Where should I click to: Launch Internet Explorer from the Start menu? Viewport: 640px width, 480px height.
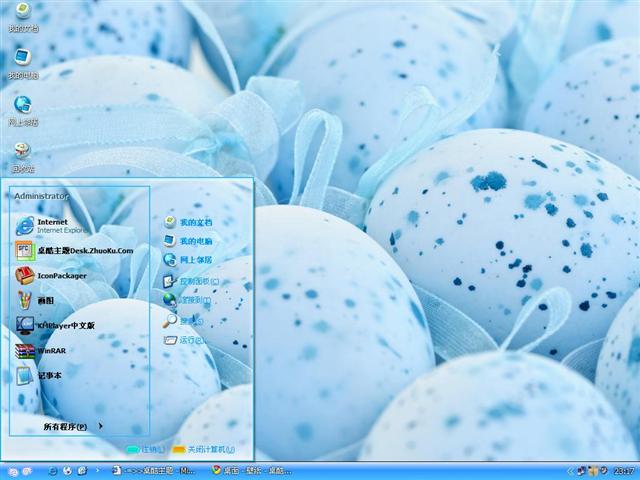[51, 226]
